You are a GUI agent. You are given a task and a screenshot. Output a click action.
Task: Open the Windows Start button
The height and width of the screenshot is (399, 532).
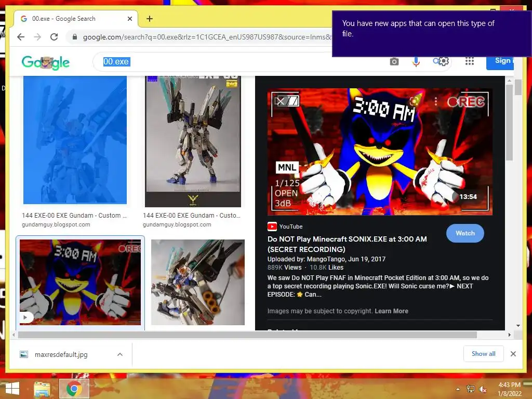[12, 389]
